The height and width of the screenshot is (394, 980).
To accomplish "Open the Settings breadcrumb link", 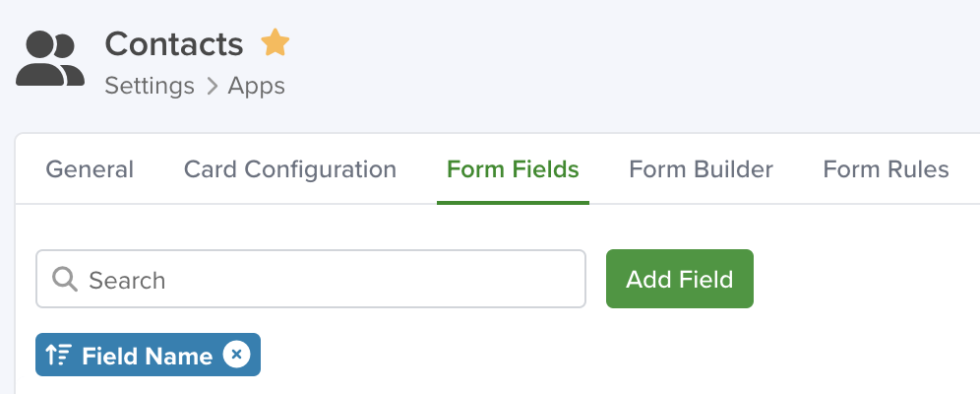I will click(x=150, y=86).
